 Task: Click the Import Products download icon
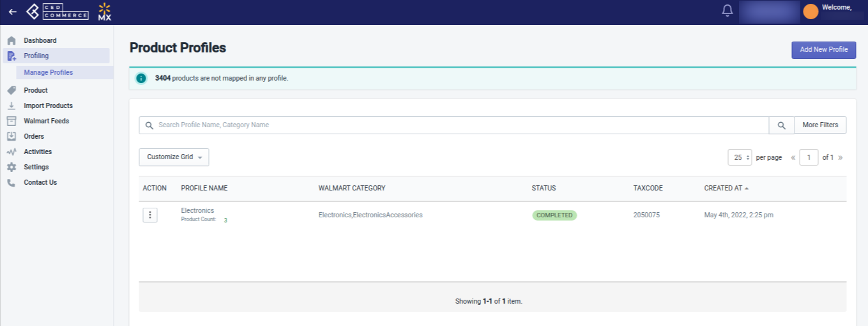(x=11, y=105)
